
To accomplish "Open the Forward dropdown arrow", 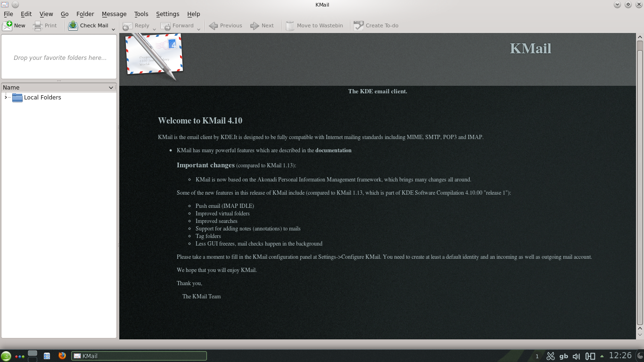I will [x=198, y=29].
